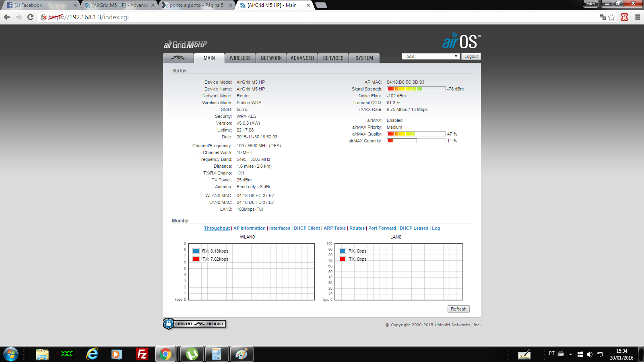Viewport: 644px width, 362px height.
Task: Click the LAN0 red TX legend swatch
Action: (343, 259)
